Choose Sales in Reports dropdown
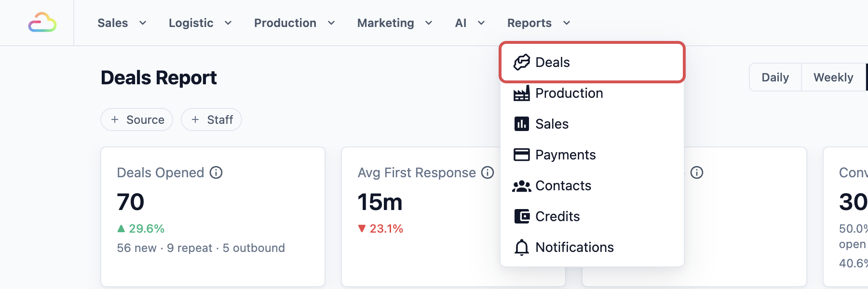The height and width of the screenshot is (289, 868). coord(592,124)
